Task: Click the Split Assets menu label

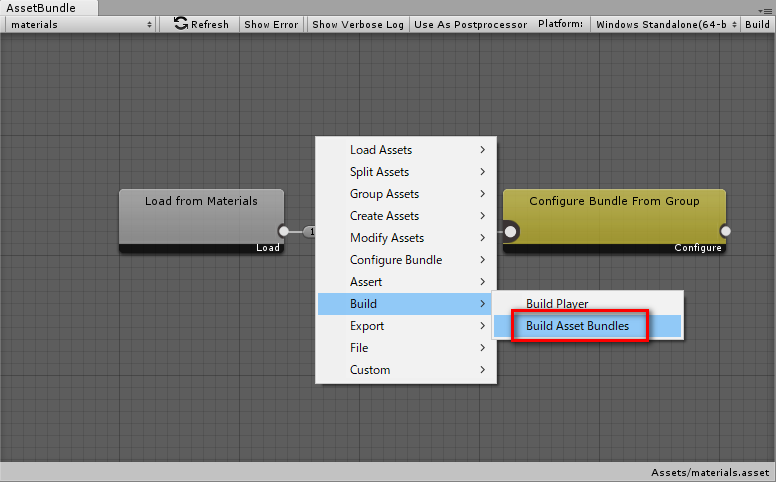Action: pyautogui.click(x=380, y=172)
